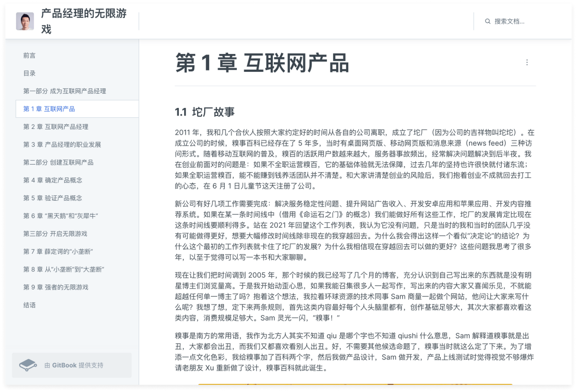Open 目录 in the sidebar

pyautogui.click(x=29, y=73)
